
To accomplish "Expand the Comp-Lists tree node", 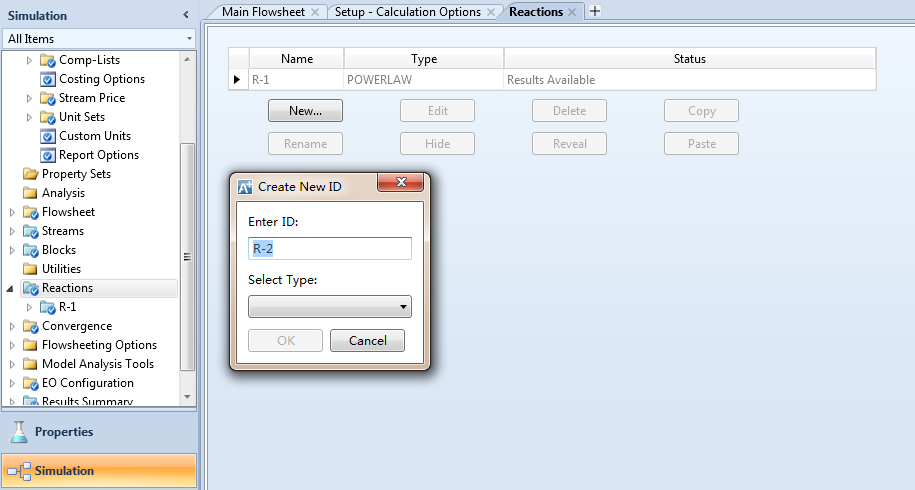I will point(29,60).
